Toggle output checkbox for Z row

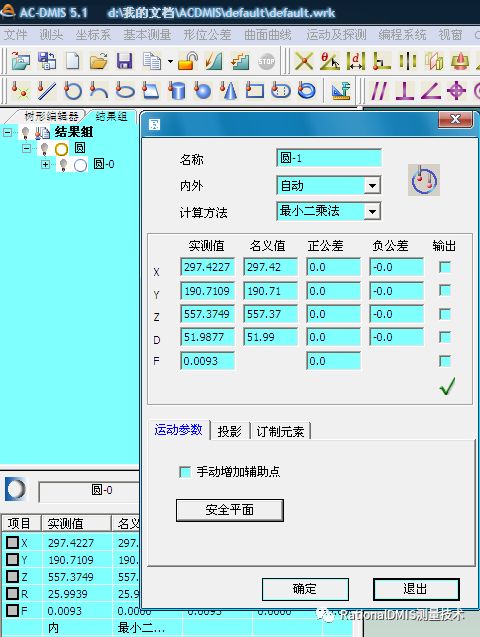point(445,314)
